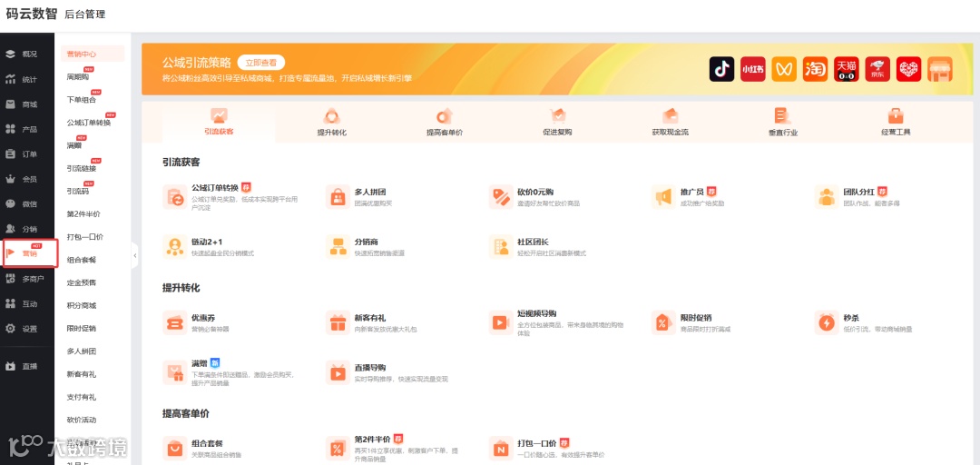Click the 京东 icon in banner
980x465 pixels.
pyautogui.click(x=877, y=69)
